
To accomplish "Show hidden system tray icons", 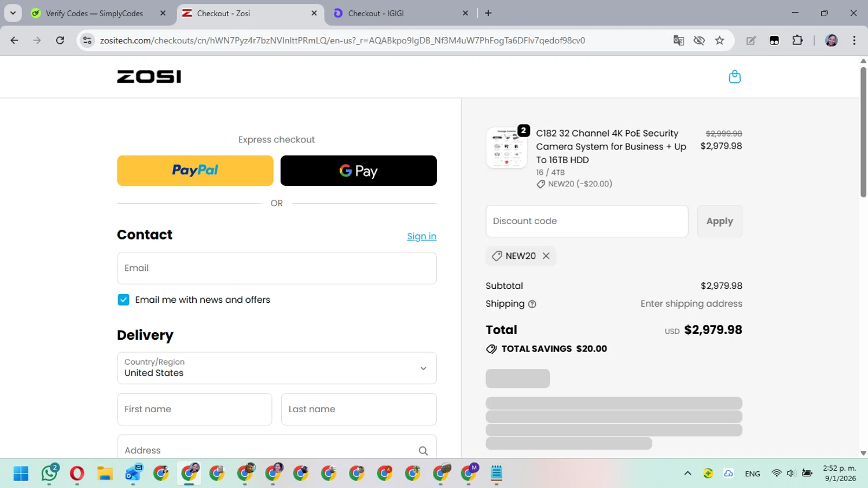I will coord(687,474).
